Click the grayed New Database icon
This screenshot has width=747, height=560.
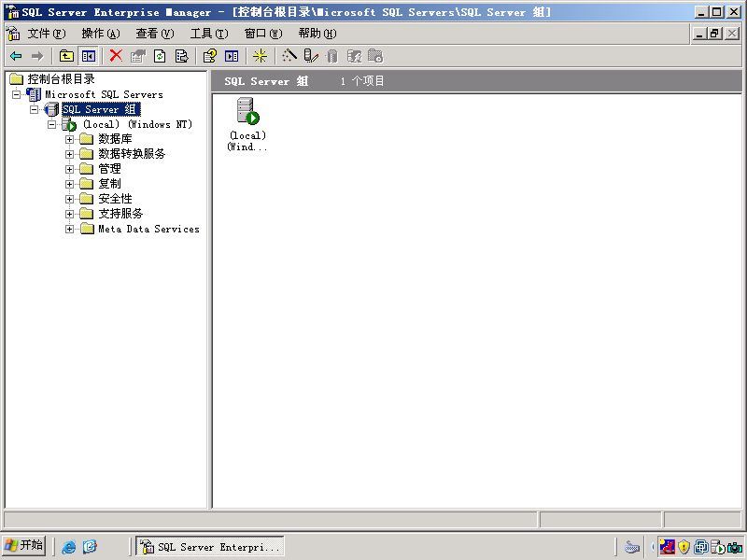(332, 56)
